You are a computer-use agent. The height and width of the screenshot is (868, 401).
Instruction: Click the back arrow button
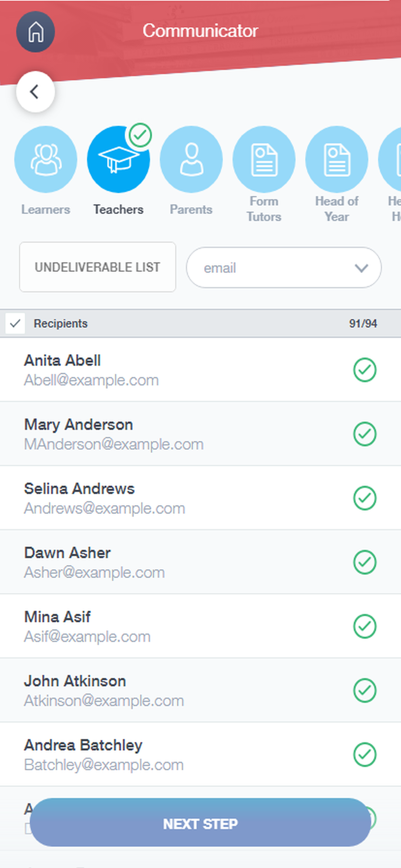[36, 92]
